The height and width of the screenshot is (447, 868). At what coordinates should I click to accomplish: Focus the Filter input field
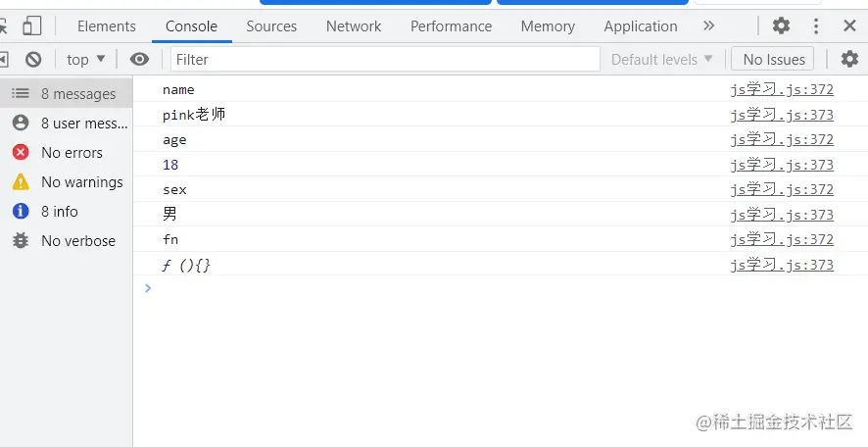[385, 59]
